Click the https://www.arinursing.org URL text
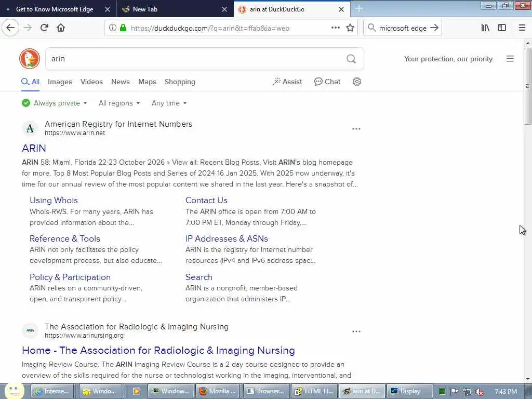 tap(84, 336)
